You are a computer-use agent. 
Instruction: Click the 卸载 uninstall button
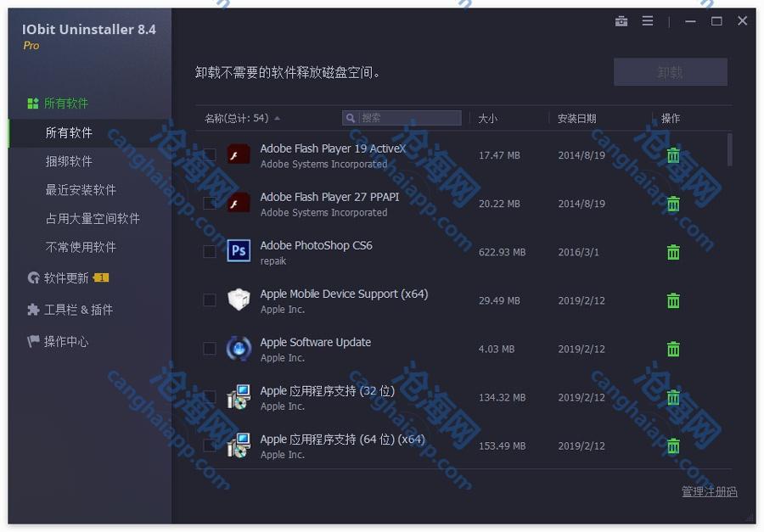(671, 72)
